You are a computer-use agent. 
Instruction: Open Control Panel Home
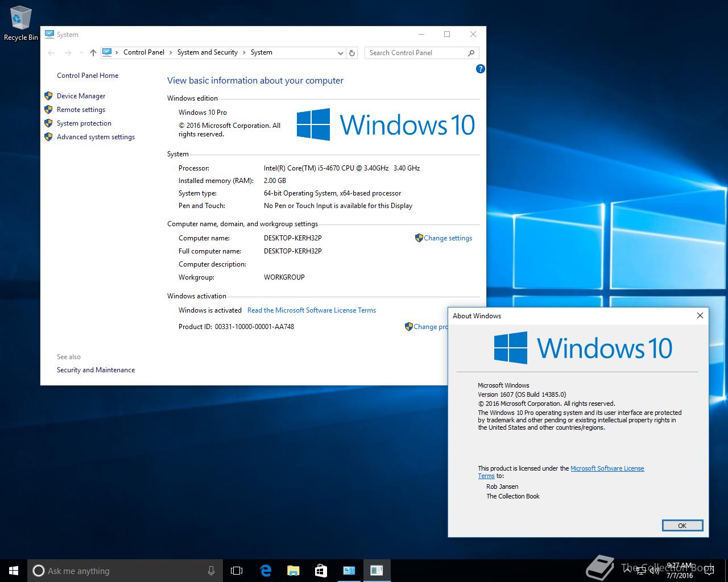88,76
